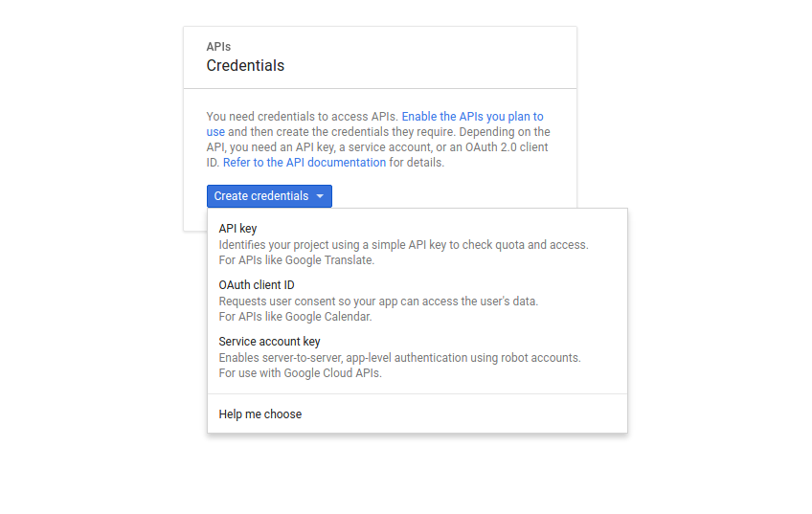Choose the OAuth client ID option

(257, 285)
